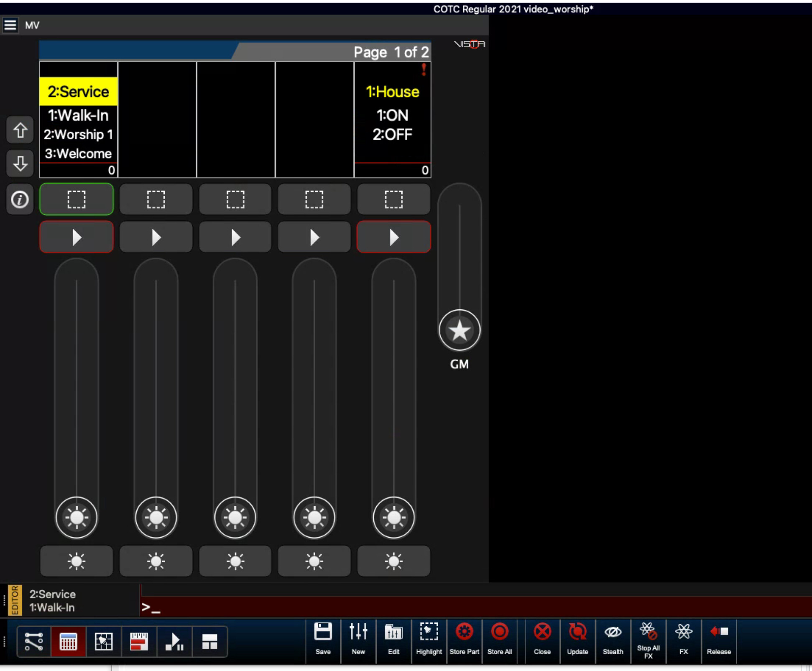812x671 pixels.
Task: Go to next page with down arrow
Action: 20,163
